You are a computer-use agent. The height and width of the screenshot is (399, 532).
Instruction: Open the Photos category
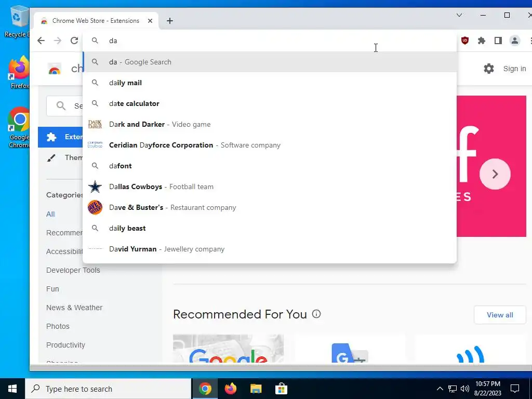tap(58, 326)
